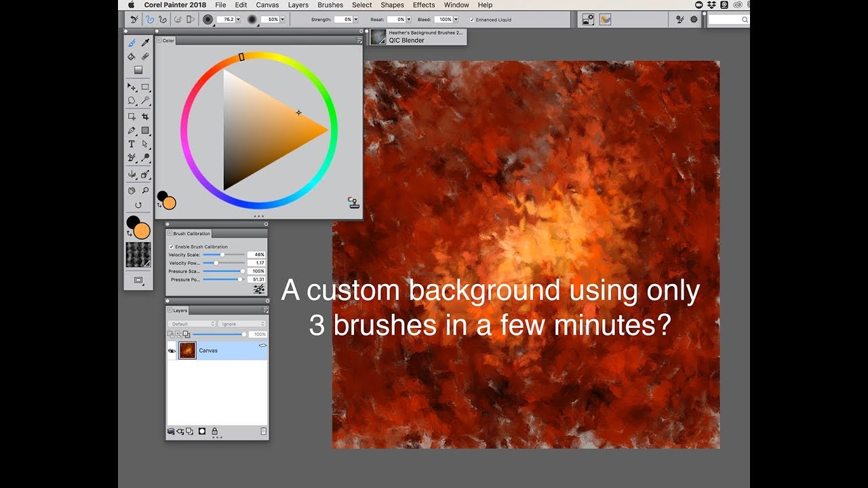868x488 pixels.
Task: Swap main and additional colors in toolbox
Action: [129, 233]
